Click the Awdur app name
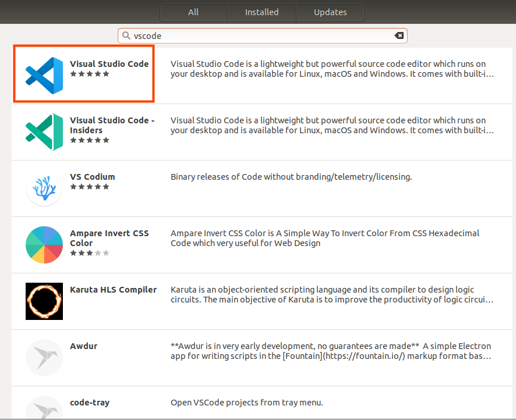516x420 pixels. point(83,346)
